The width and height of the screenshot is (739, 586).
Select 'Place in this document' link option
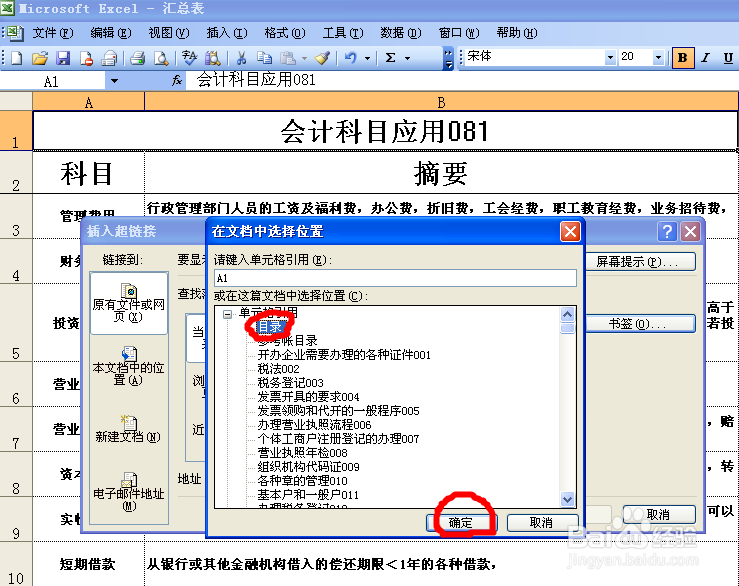coord(129,367)
